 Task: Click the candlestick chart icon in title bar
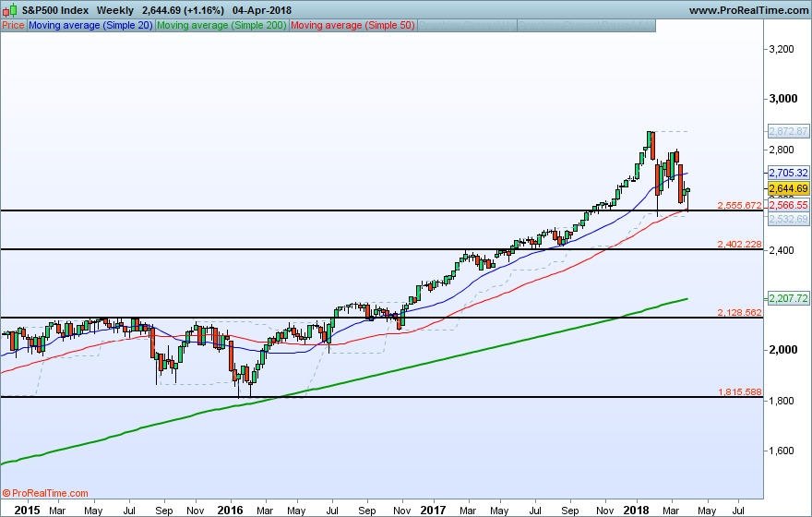(10, 10)
